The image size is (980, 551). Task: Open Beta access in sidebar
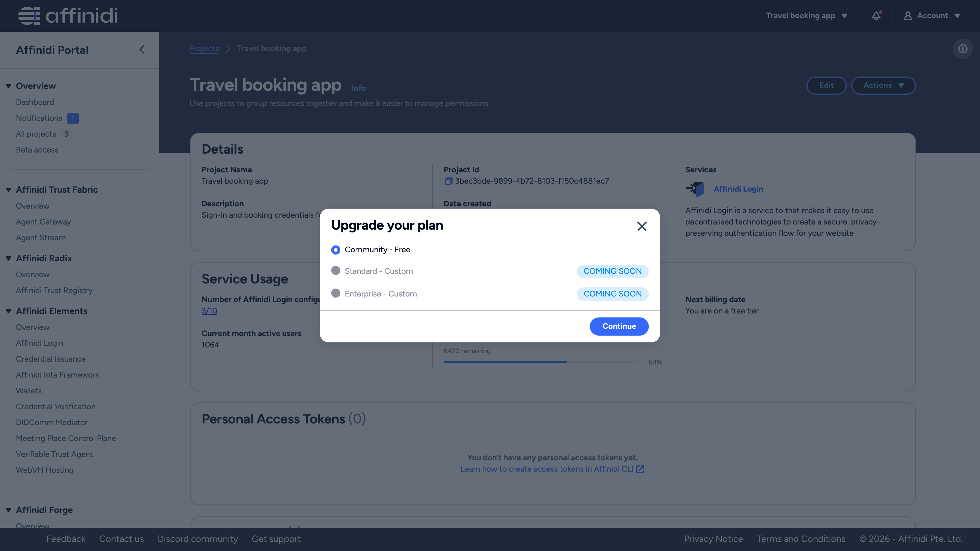point(37,150)
